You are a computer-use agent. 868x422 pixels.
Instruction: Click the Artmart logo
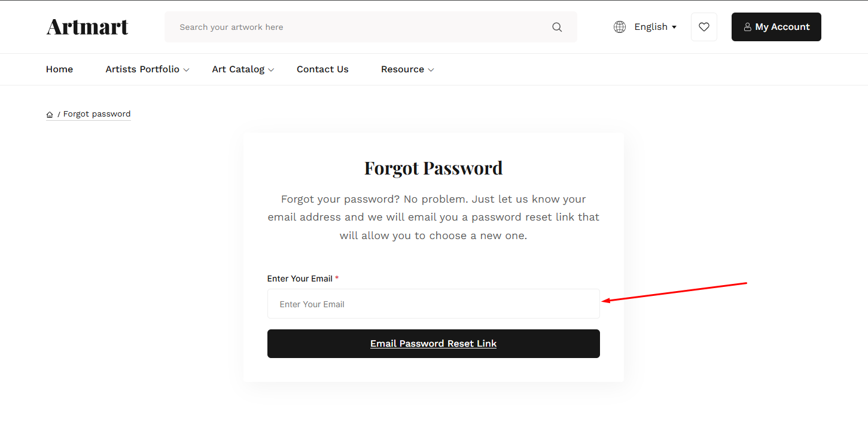[x=87, y=27]
